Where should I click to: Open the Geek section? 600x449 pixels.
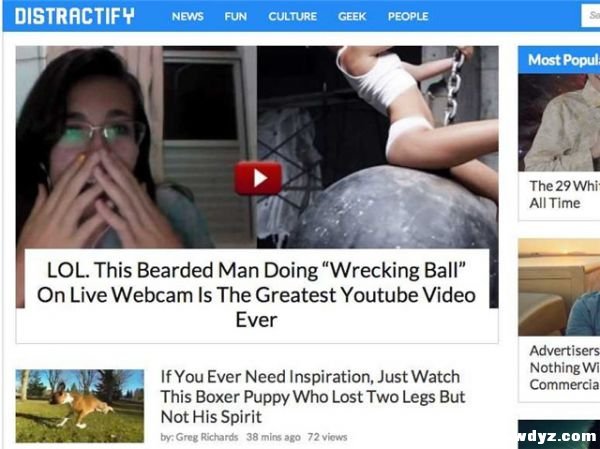point(352,16)
